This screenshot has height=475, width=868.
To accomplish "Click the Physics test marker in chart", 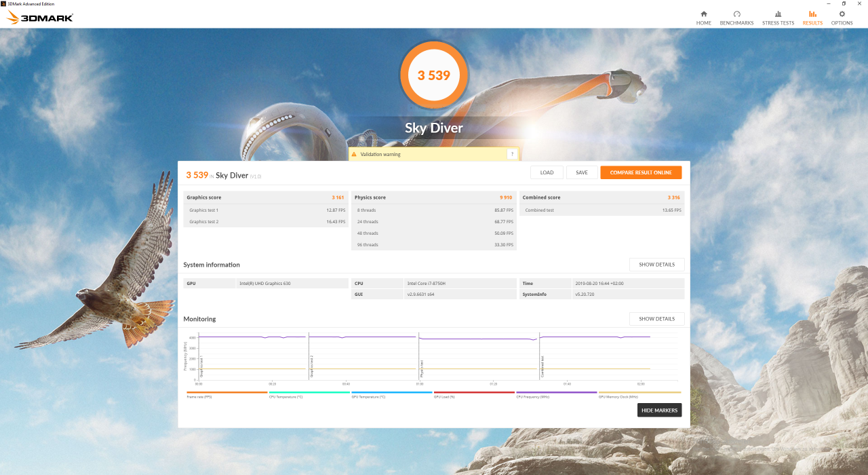I will tap(422, 368).
